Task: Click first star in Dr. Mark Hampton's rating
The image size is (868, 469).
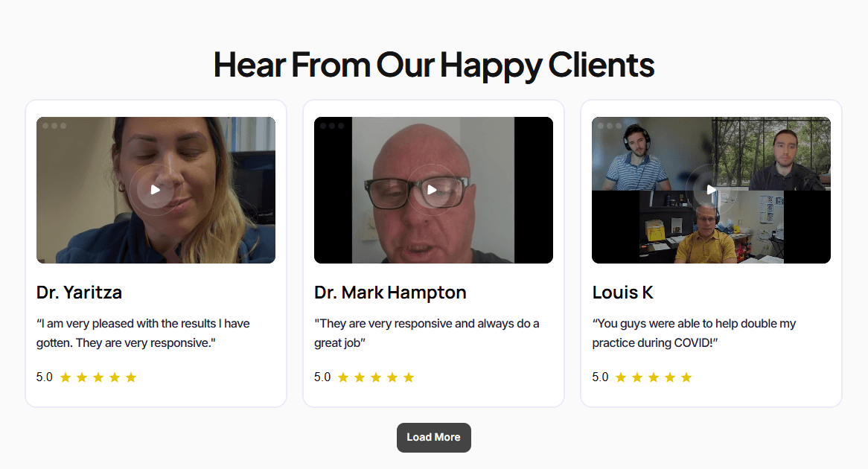Action: click(343, 377)
